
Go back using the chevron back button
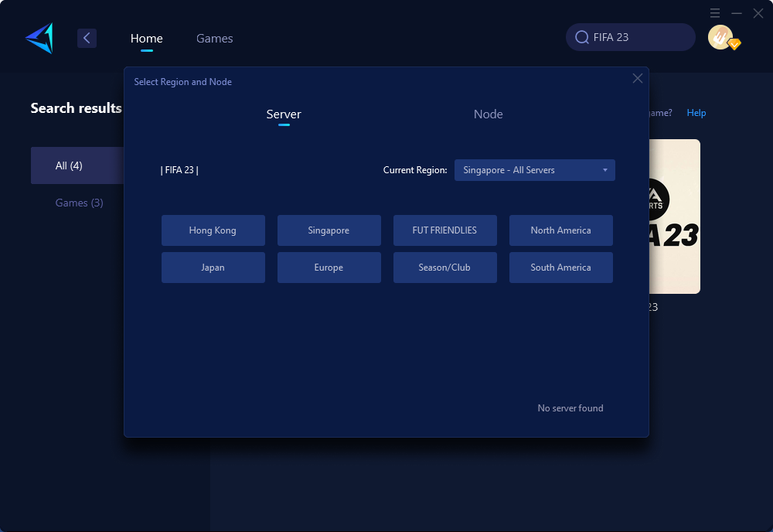point(87,38)
